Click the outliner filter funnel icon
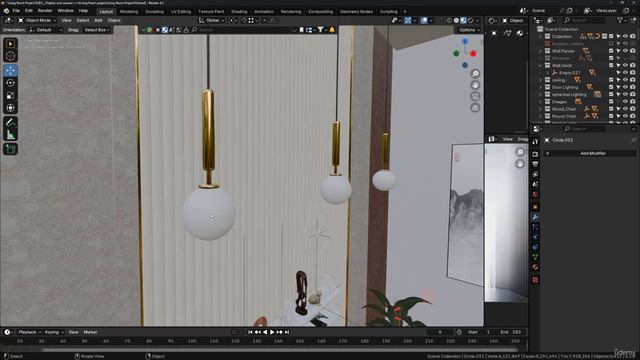The image size is (640, 360). pyautogui.click(x=620, y=20)
